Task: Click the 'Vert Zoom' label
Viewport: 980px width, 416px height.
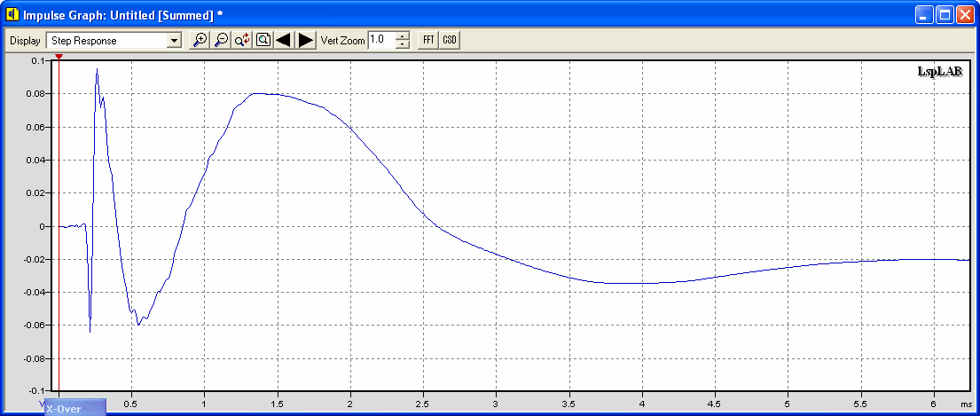Action: tap(341, 41)
